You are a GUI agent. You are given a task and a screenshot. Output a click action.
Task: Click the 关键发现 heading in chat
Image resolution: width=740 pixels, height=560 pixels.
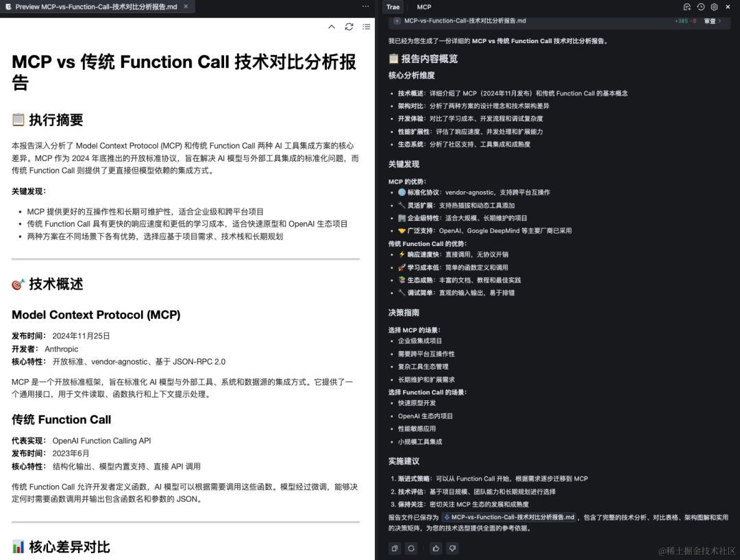coord(404,165)
